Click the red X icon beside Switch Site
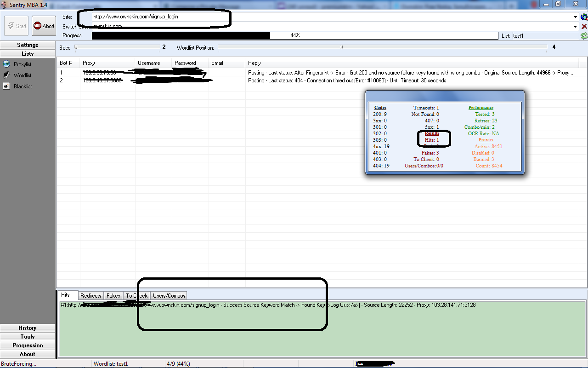 pos(584,27)
